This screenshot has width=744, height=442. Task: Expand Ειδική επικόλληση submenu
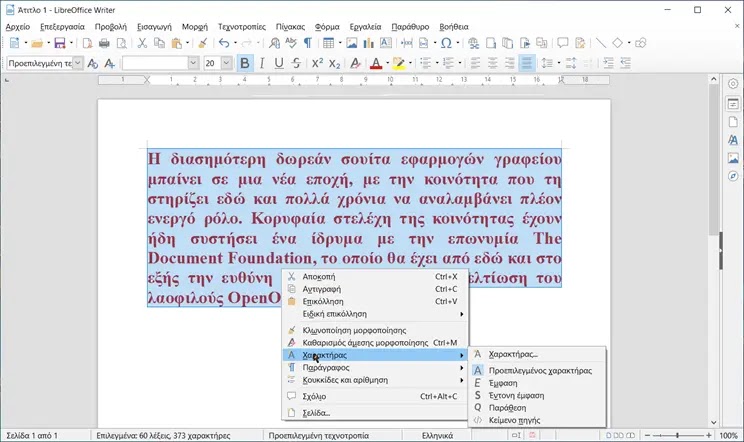click(x=375, y=314)
